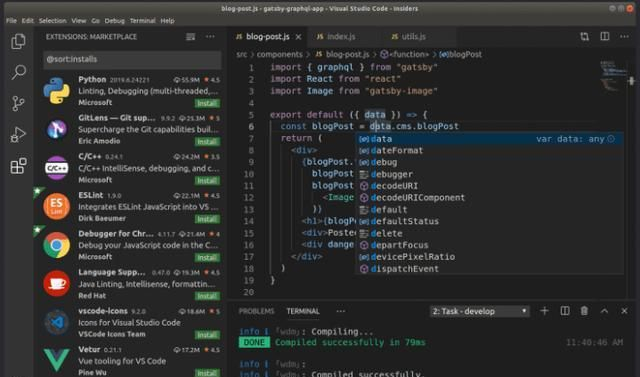This screenshot has width=640, height=377.
Task: Open the terminal selector '2: Task - develop'
Action: point(480,311)
